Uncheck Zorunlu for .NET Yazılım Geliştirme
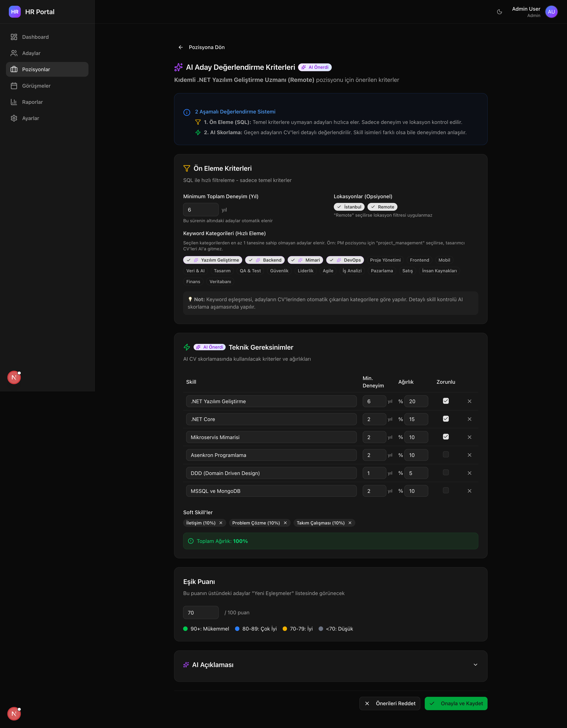This screenshot has height=728, width=567. [446, 401]
